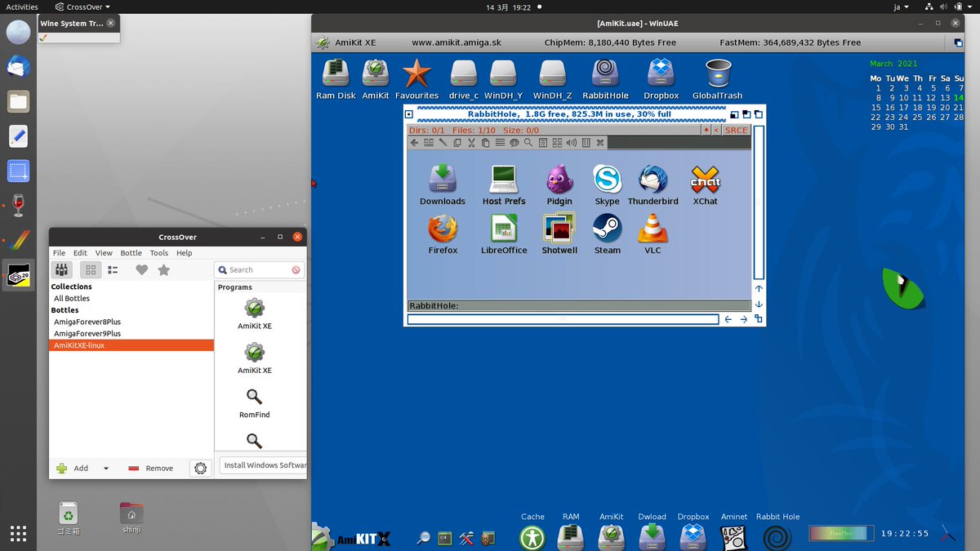
Task: Switch CrossOver to list view
Action: point(114,269)
